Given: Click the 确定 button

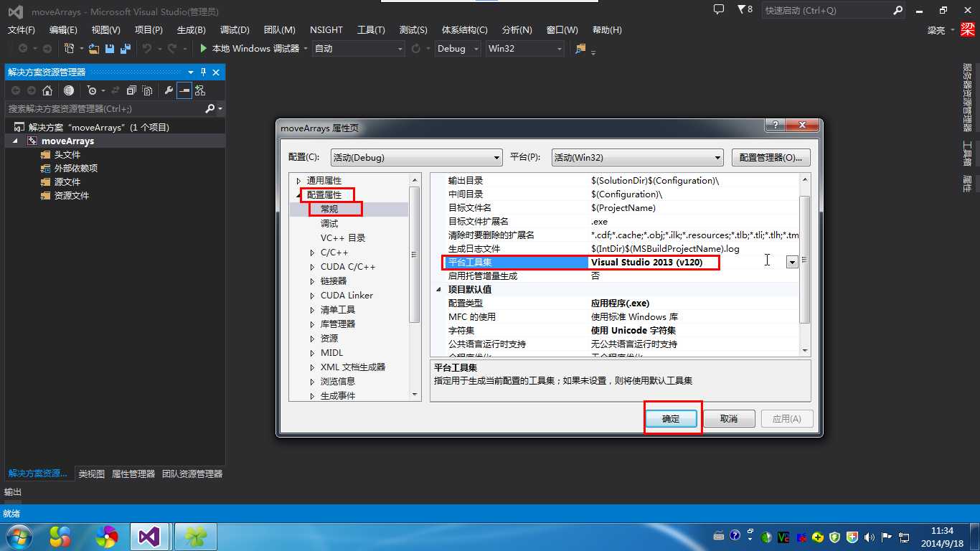Looking at the screenshot, I should point(671,418).
